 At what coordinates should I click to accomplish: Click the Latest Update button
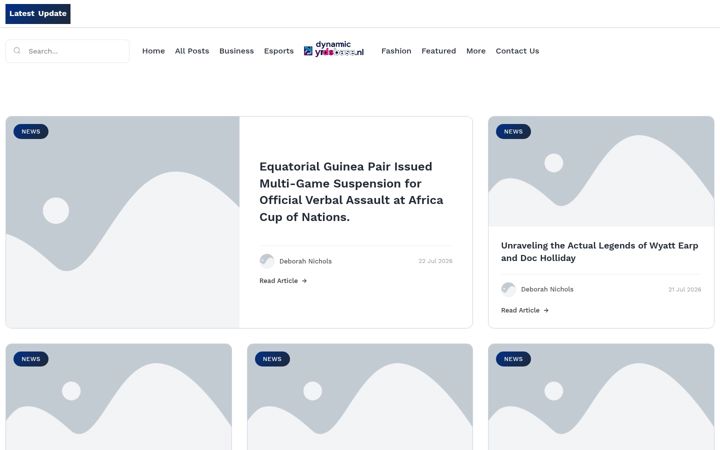(x=38, y=14)
